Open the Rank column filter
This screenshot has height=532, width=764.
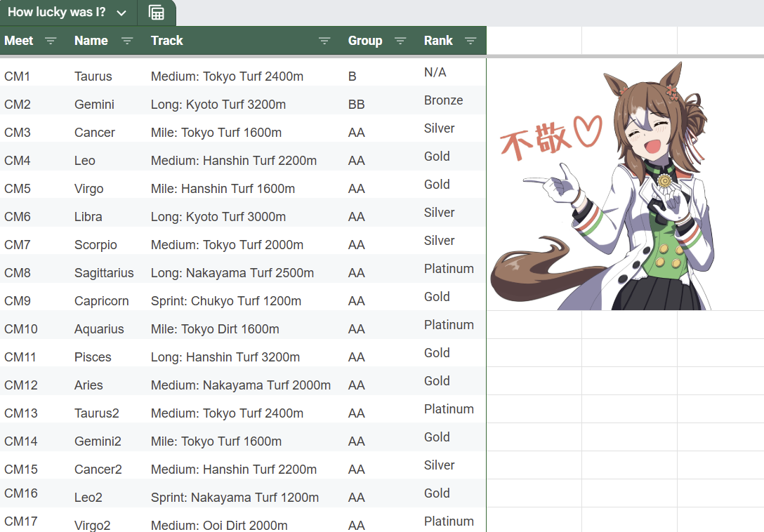[x=470, y=41]
